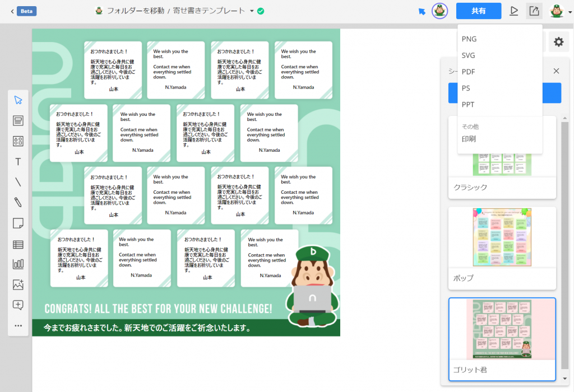The height and width of the screenshot is (392, 574).
Task: Pick the Pencil freehand tool
Action: pos(18,203)
